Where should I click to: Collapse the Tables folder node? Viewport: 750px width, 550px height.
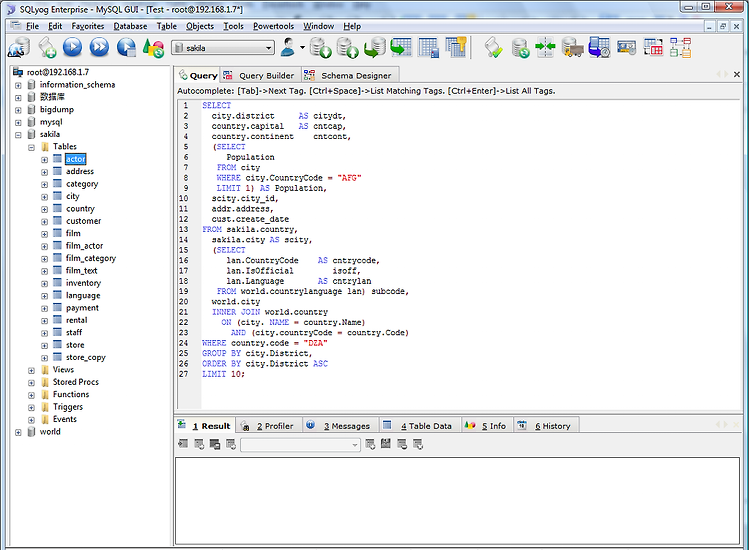pos(32,147)
